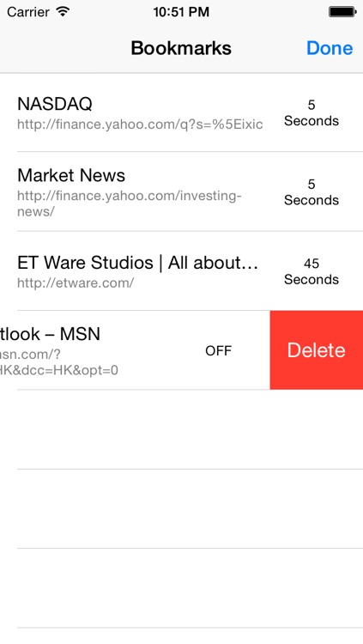The image size is (363, 644).
Task: Tap the Wi-Fi status icon
Action: (x=63, y=11)
